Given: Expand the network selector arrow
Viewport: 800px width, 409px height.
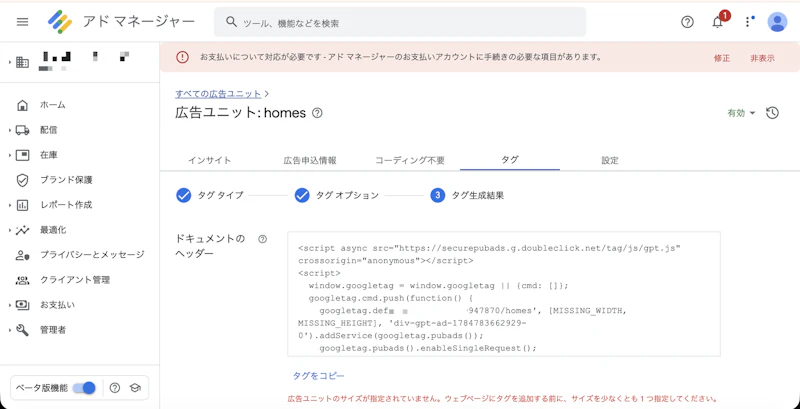Looking at the screenshot, I should pyautogui.click(x=10, y=62).
